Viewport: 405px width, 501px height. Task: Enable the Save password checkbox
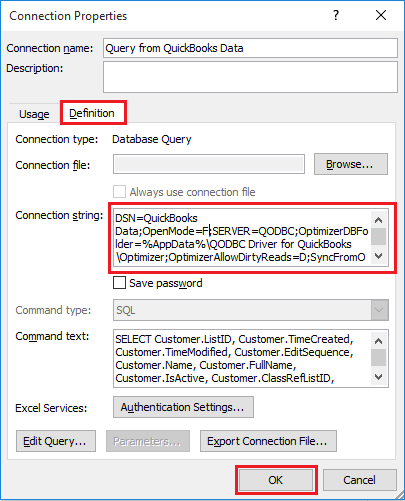[119, 283]
